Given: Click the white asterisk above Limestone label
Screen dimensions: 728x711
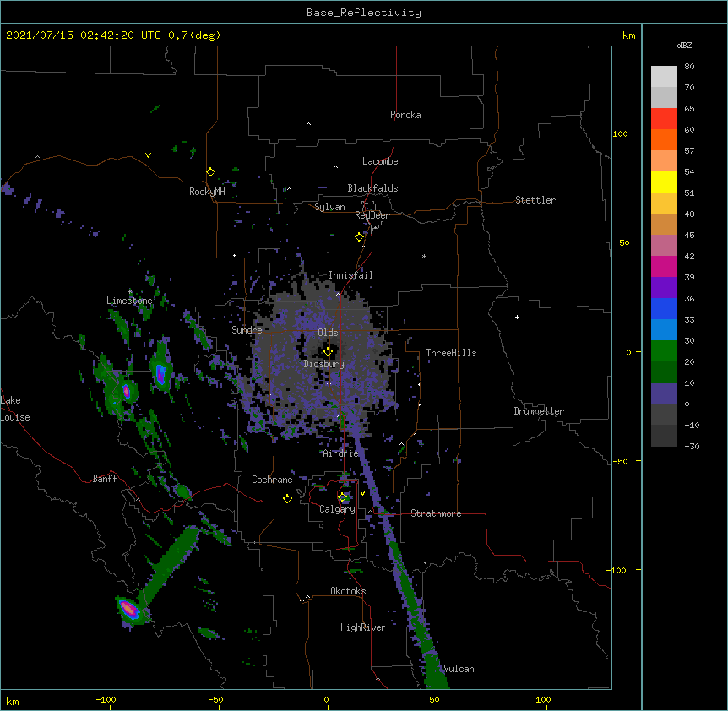Looking at the screenshot, I should tap(129, 292).
